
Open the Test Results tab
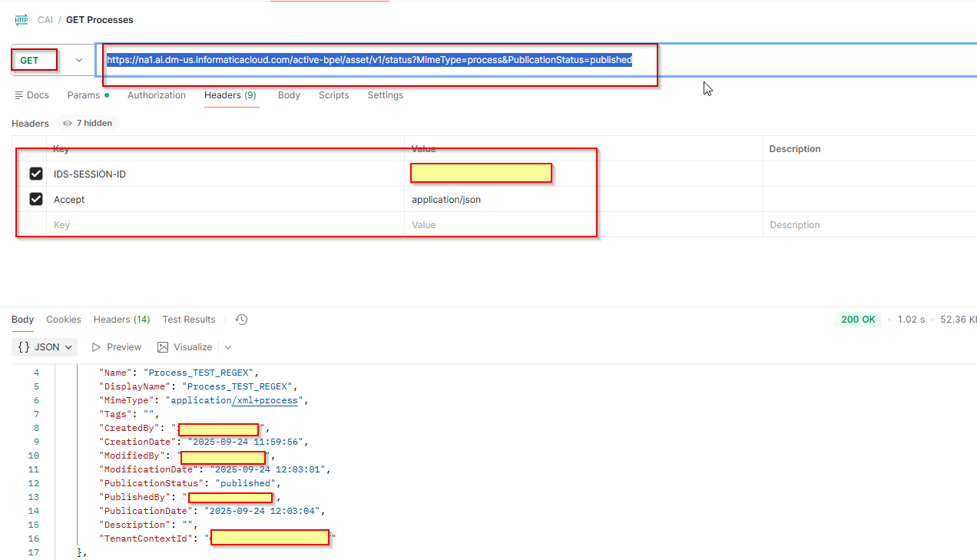coord(189,320)
